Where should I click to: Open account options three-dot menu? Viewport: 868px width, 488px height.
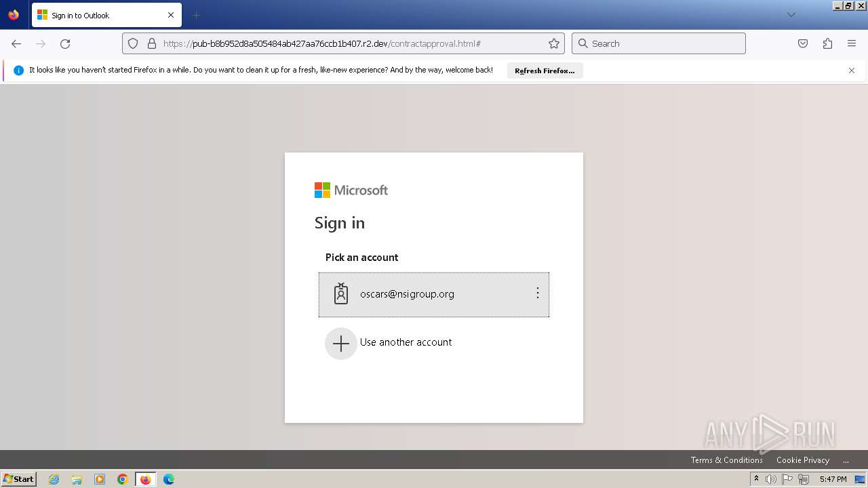click(x=538, y=293)
